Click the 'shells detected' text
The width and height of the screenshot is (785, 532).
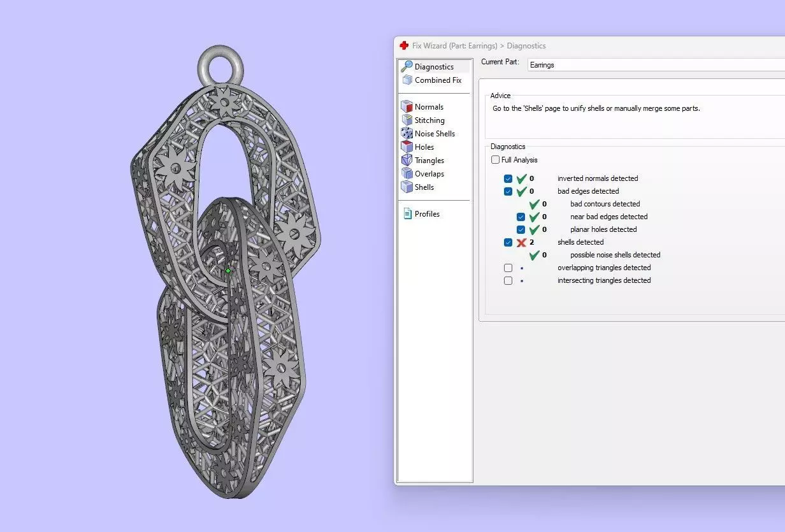pos(580,242)
